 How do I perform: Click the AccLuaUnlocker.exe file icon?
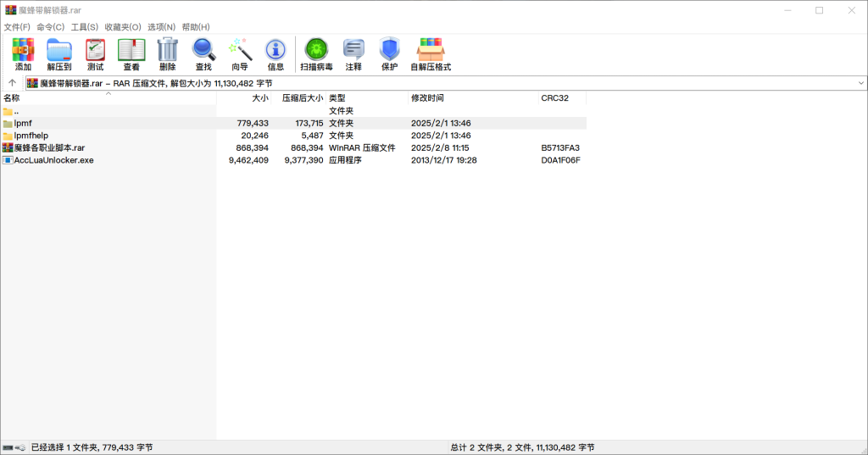[8, 160]
